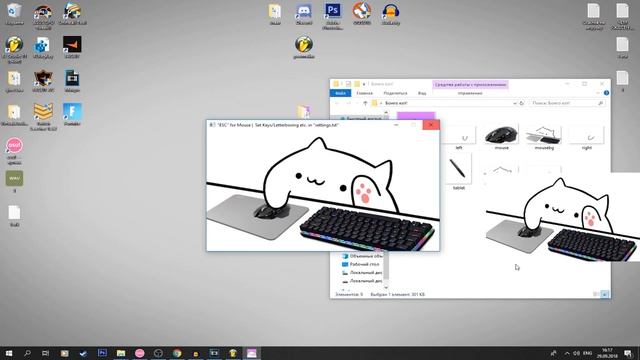Select the 'left' image file
This screenshot has height=360, width=640.
459,137
